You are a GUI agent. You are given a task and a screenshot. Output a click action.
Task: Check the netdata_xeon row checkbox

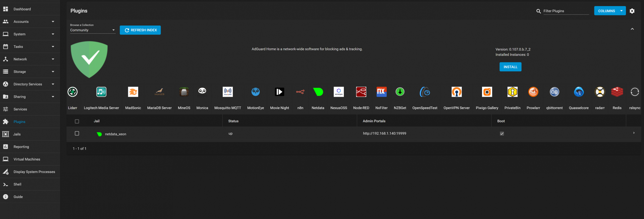[77, 133]
